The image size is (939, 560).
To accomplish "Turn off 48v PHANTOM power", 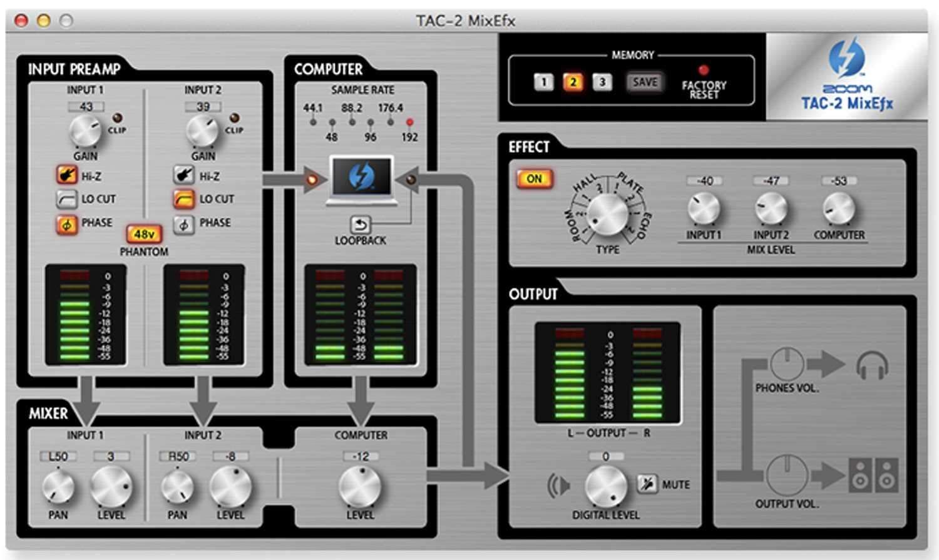I will [x=144, y=234].
